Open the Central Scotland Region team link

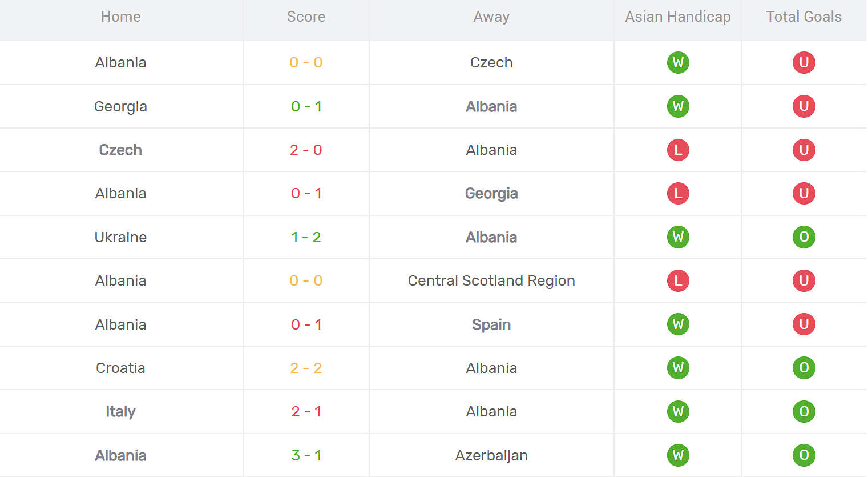(491, 280)
